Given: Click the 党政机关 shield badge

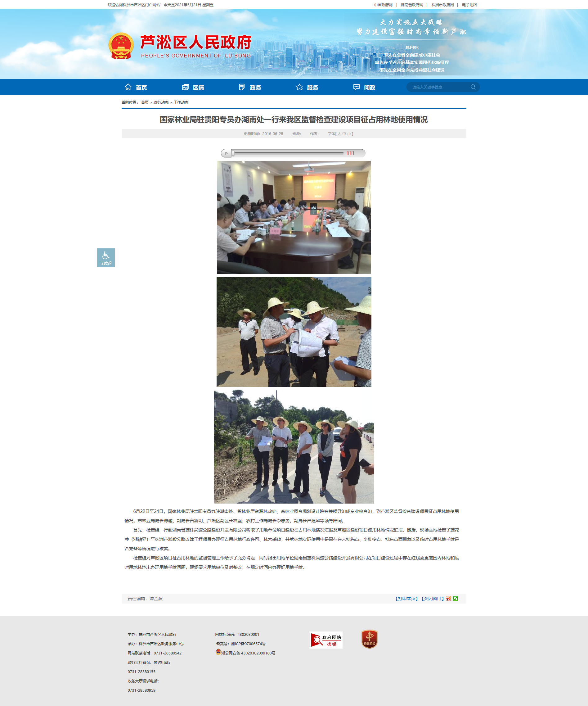Looking at the screenshot, I should point(369,639).
